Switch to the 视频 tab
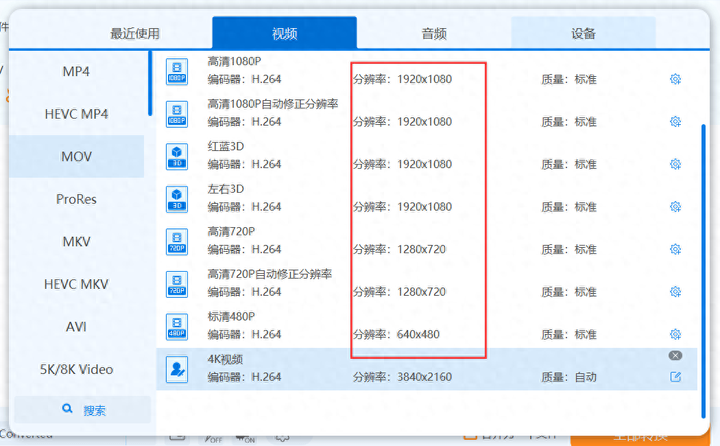 (284, 33)
